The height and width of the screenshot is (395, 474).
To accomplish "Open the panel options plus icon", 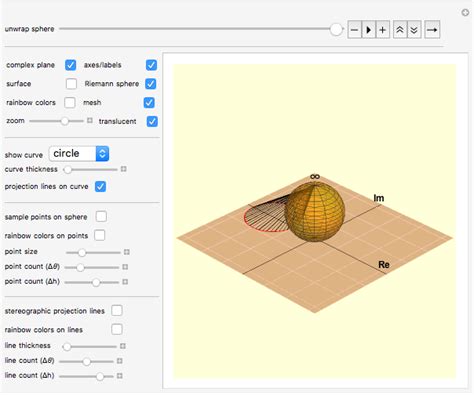I will tap(465, 13).
